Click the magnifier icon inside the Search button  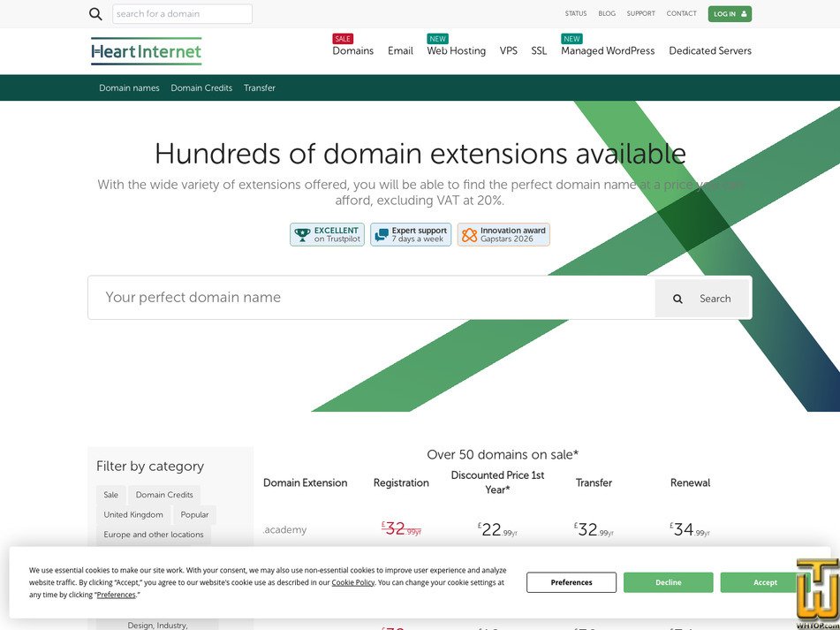(x=677, y=299)
